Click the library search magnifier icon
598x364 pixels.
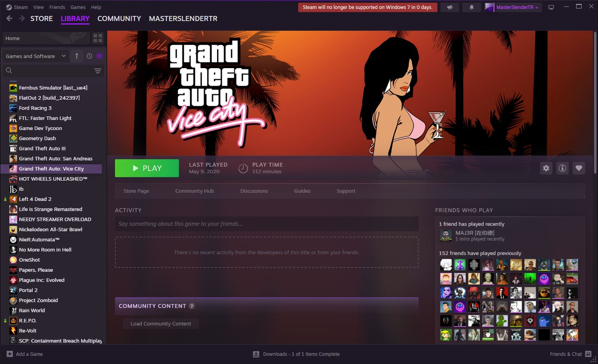[9, 70]
